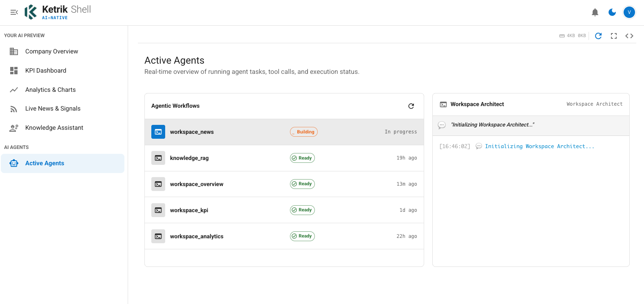Toggle dark mode moon icon
Image resolution: width=644 pixels, height=304 pixels.
coord(612,12)
